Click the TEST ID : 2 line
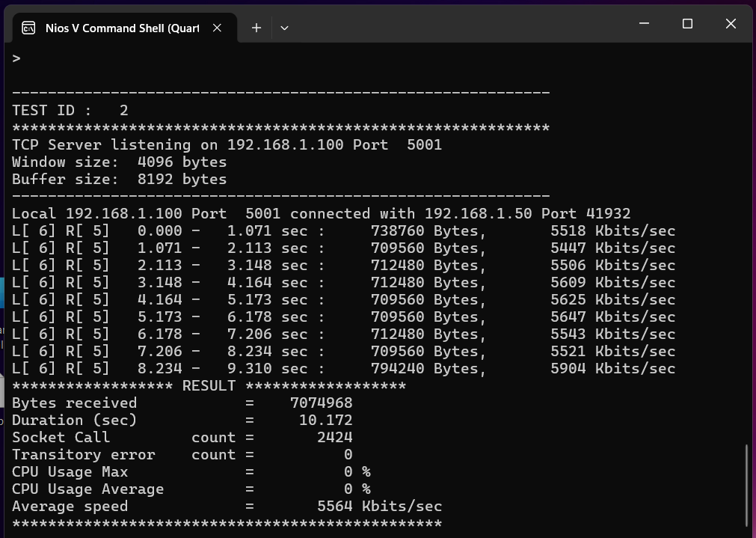 tap(70, 110)
